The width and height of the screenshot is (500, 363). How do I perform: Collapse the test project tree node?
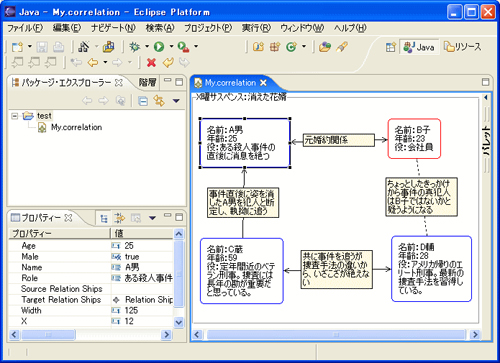point(14,116)
